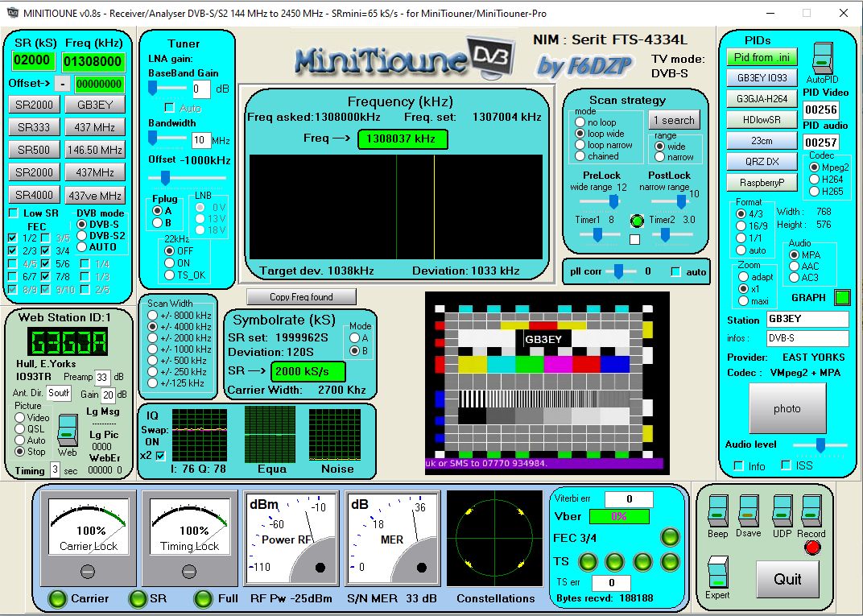Click the SR4000 preset button
The width and height of the screenshot is (863, 616).
coord(34,195)
